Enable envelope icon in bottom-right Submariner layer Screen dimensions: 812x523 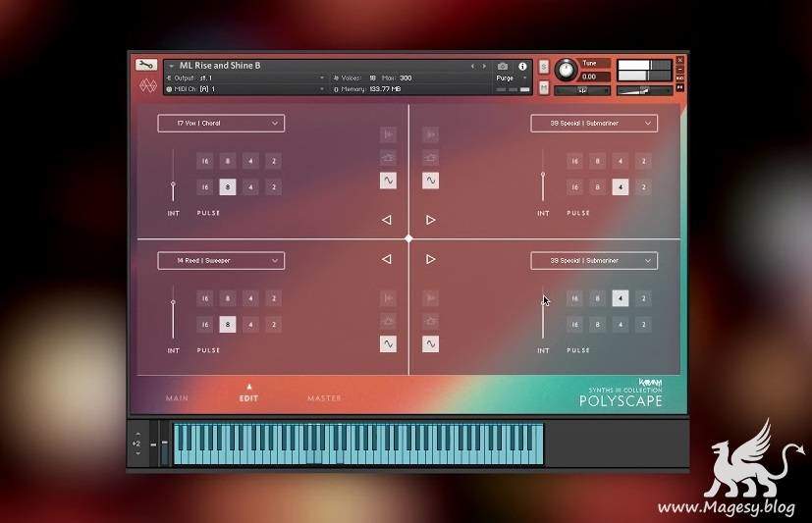[430, 321]
